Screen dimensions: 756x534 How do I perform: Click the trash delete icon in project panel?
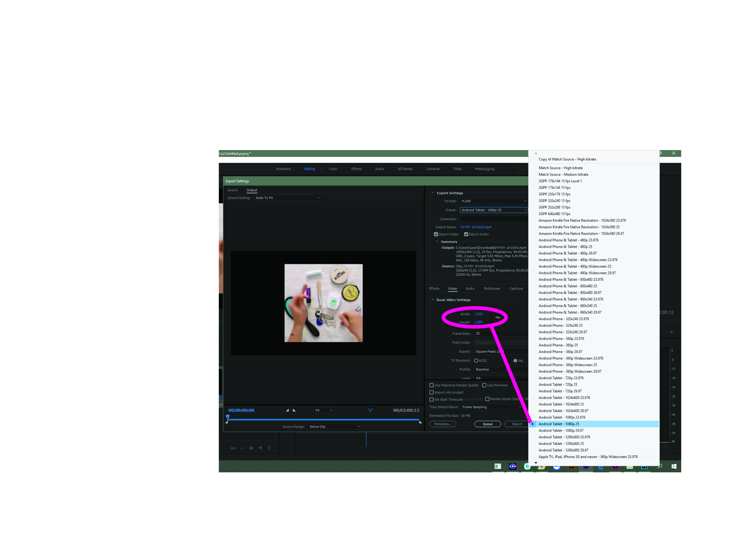pos(269,448)
